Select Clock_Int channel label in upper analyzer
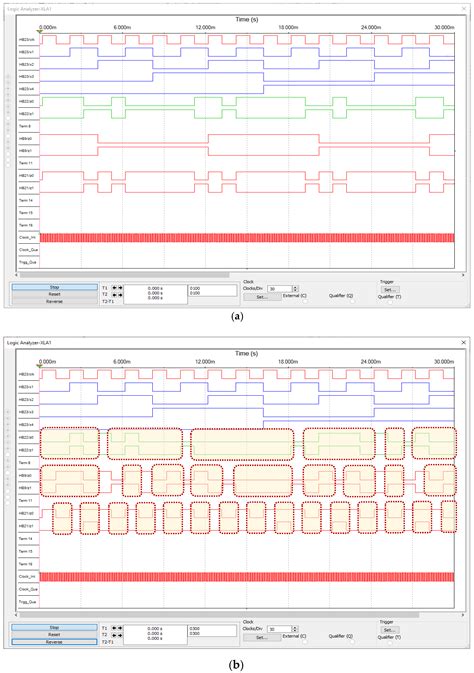This screenshot has height=673, width=474. coord(26,237)
